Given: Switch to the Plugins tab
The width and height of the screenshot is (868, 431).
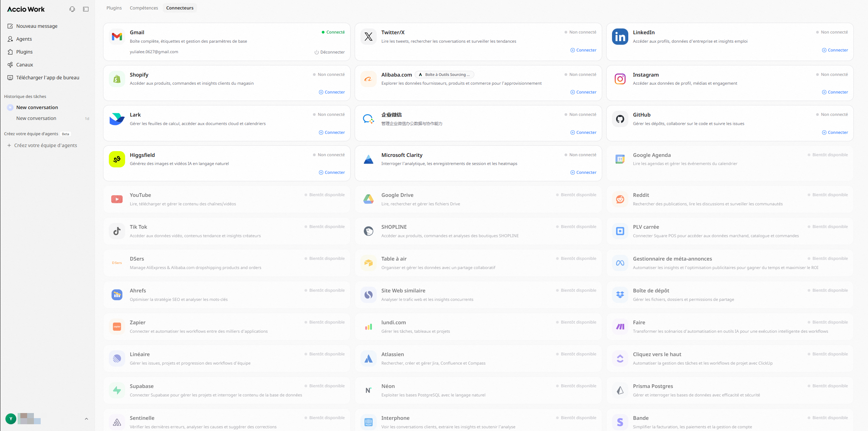Looking at the screenshot, I should [x=114, y=8].
